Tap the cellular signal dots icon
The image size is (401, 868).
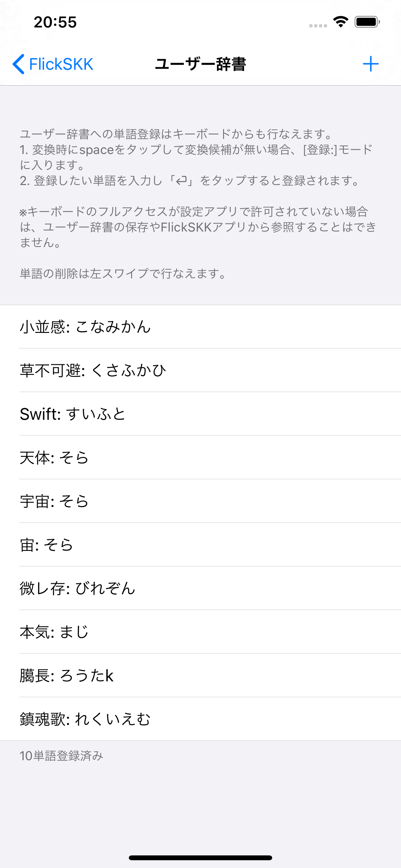(318, 26)
